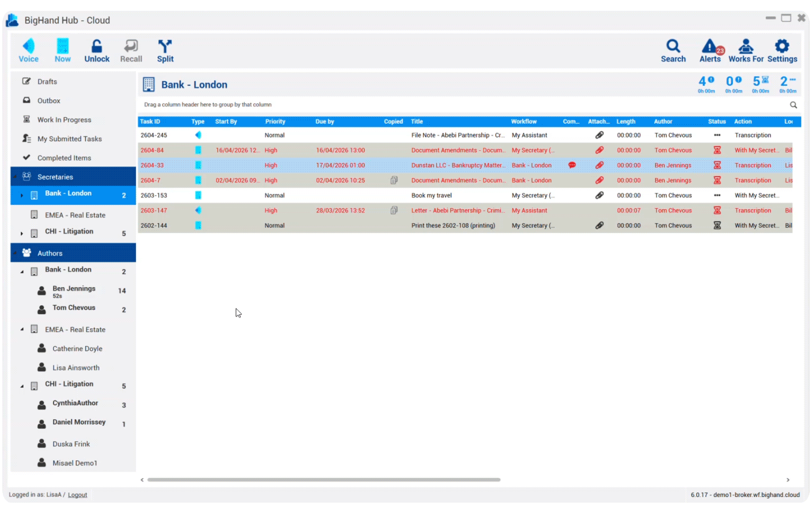Click the comment bubble on task 2604-33
This screenshot has width=812, height=519.
(572, 165)
